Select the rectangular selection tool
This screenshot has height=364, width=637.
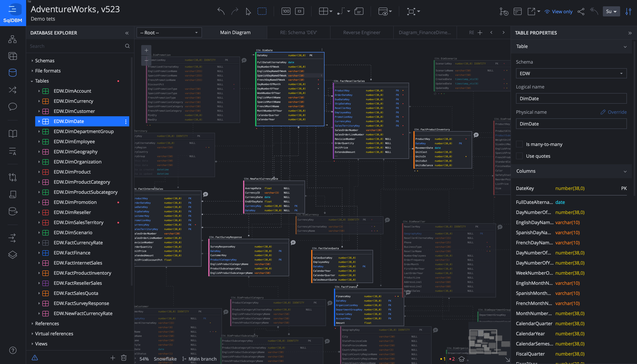coord(262,11)
